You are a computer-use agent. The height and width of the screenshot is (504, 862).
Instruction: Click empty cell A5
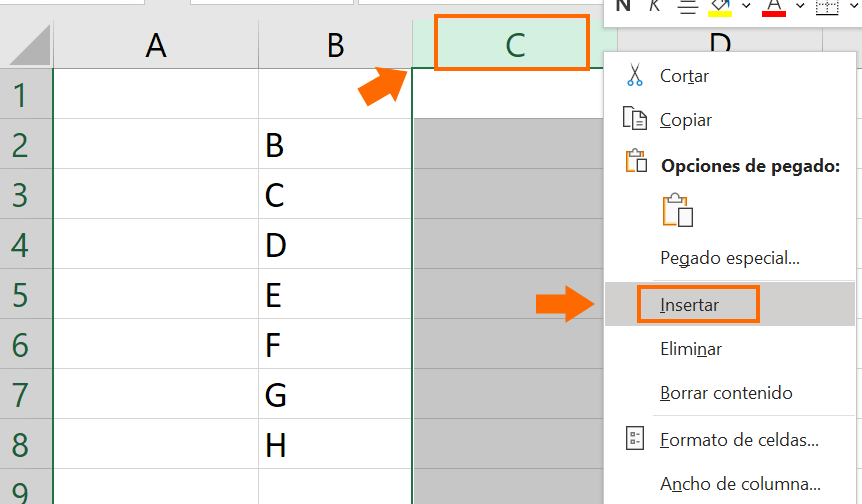[156, 294]
